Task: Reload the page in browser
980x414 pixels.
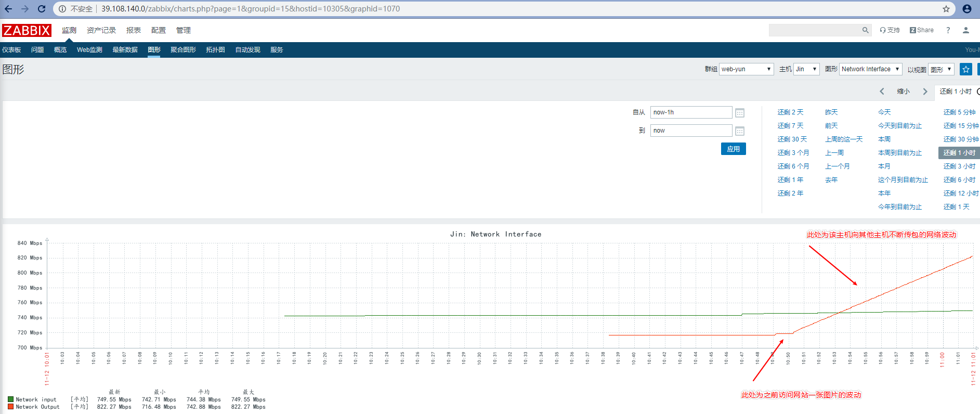Action: click(x=42, y=9)
